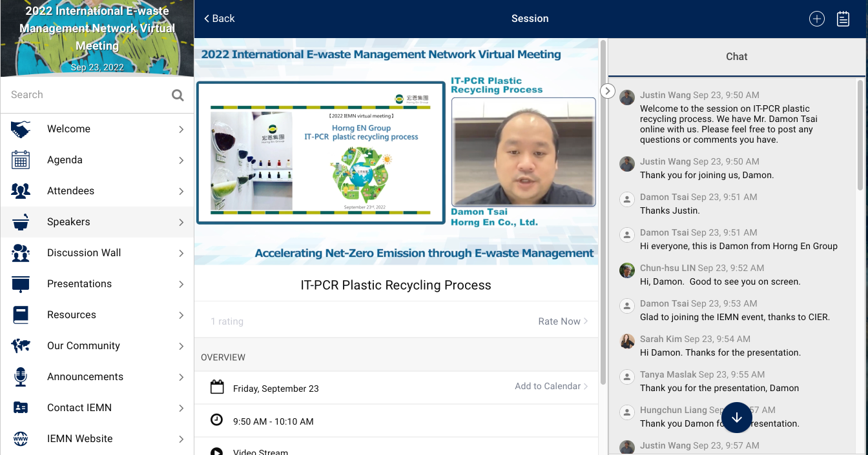Click the Video Stream play icon
868x455 pixels.
[217, 451]
